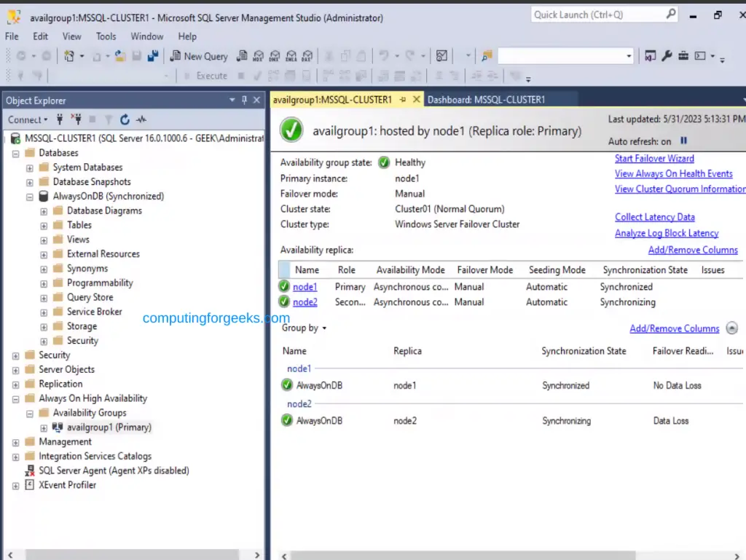Click View Cluster Quorum Information link
This screenshot has height=560, width=746.
point(680,189)
